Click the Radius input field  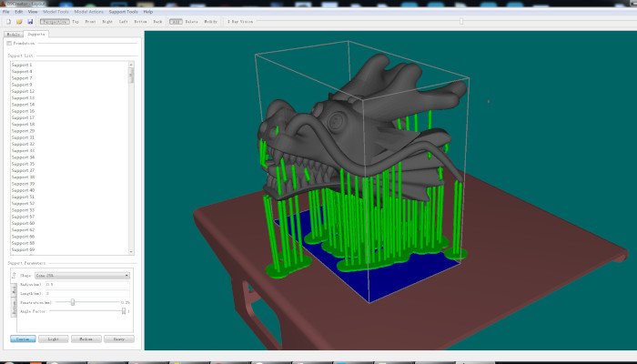coord(87,285)
